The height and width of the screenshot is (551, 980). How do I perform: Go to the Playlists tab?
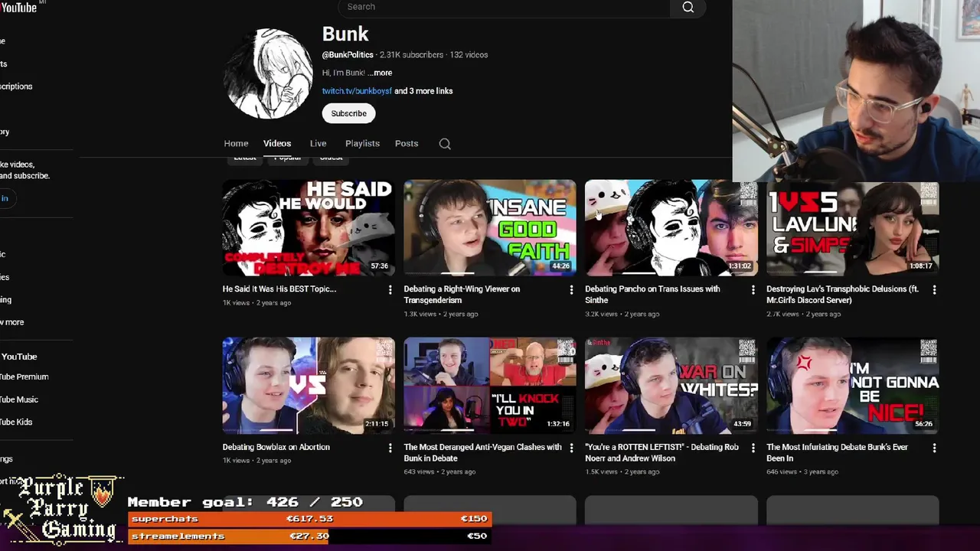[x=362, y=143]
